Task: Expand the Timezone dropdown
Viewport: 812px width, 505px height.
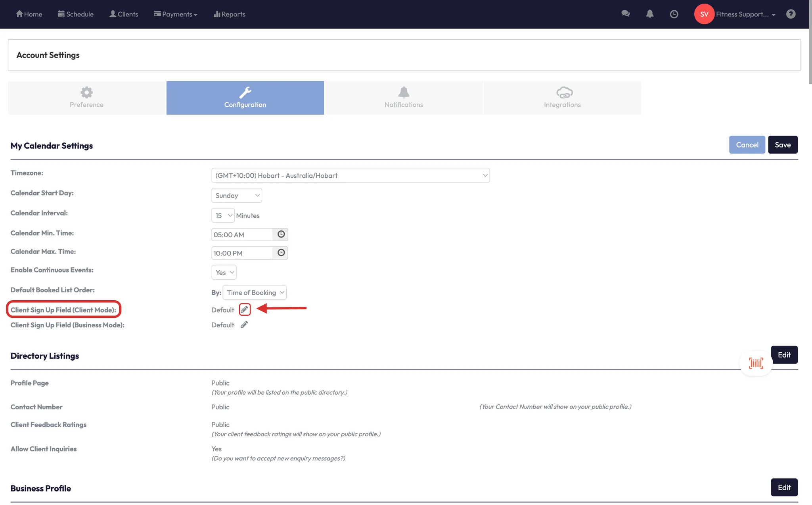Action: click(350, 175)
